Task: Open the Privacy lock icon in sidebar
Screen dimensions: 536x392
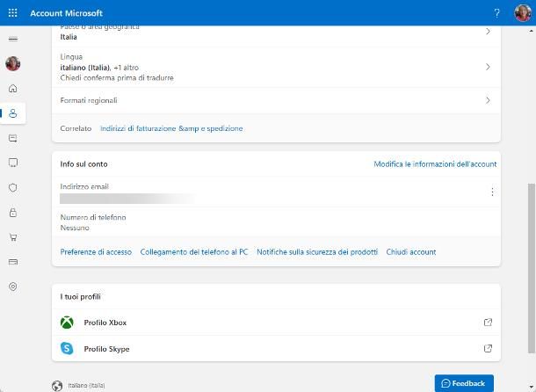Action: (13, 213)
